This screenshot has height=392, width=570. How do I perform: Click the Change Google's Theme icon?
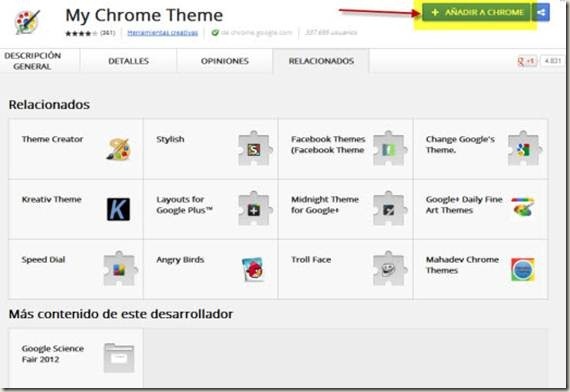point(524,148)
